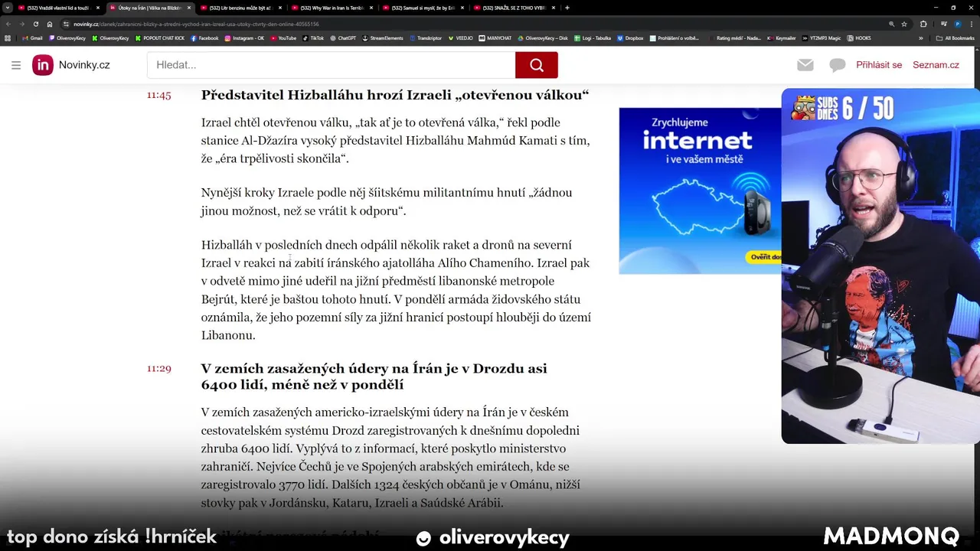Click headline 'Představitel Hizballáhu hrozí Izraeli'
The width and height of the screenshot is (980, 551).
click(x=395, y=95)
